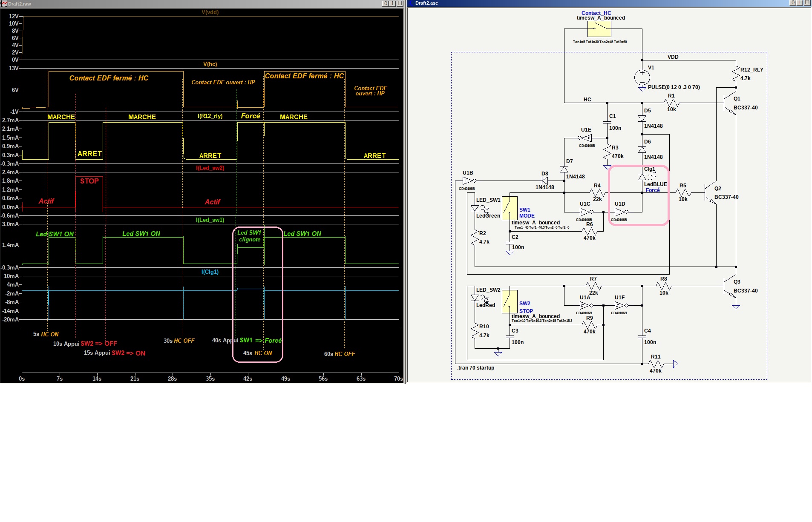812x522 pixels.
Task: Close the Draft2.asc schematic window
Action: pyautogui.click(x=807, y=3)
